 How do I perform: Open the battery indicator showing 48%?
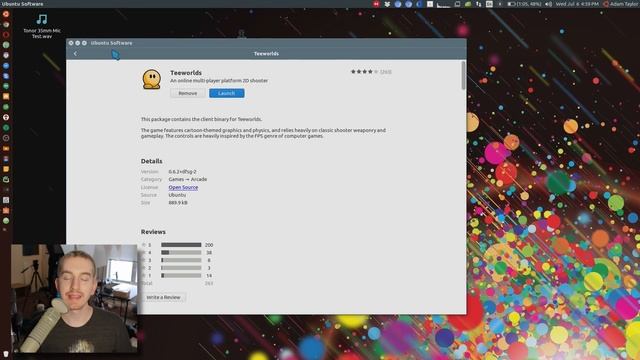tap(524, 4)
